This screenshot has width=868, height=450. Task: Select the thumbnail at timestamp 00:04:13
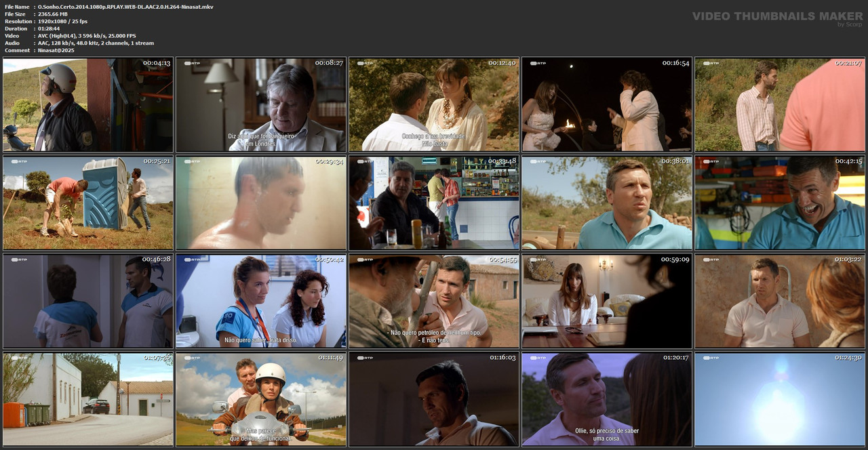point(88,104)
